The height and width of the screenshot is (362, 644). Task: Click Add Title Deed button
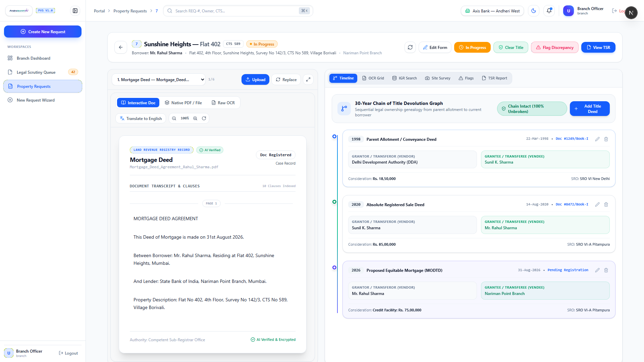589,109
